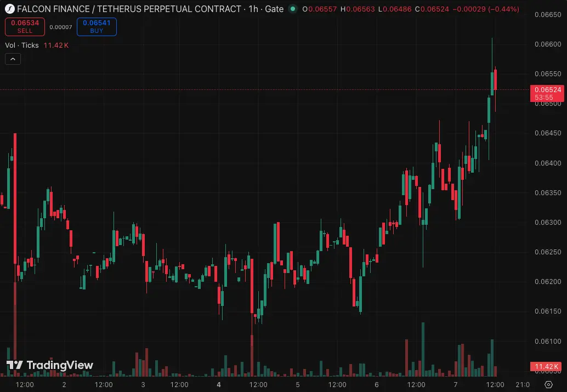Click the bold 4 date label on the time axis
567x392 pixels.
click(x=218, y=385)
